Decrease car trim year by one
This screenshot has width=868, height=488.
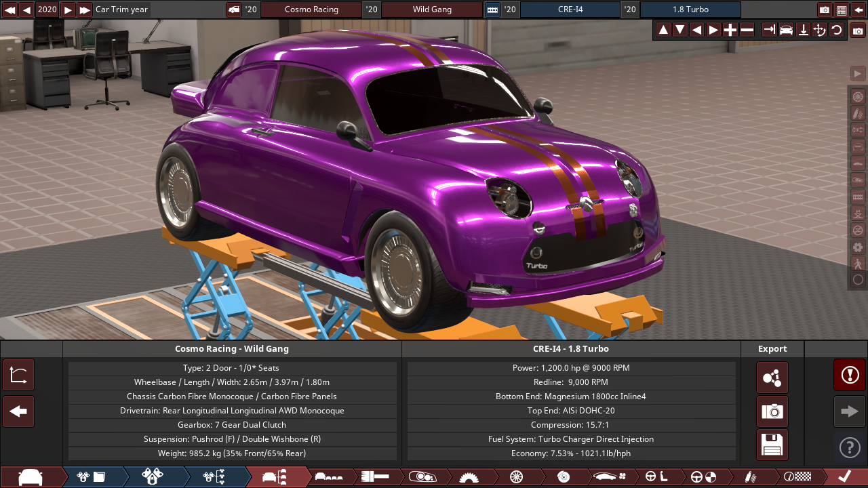(x=26, y=9)
